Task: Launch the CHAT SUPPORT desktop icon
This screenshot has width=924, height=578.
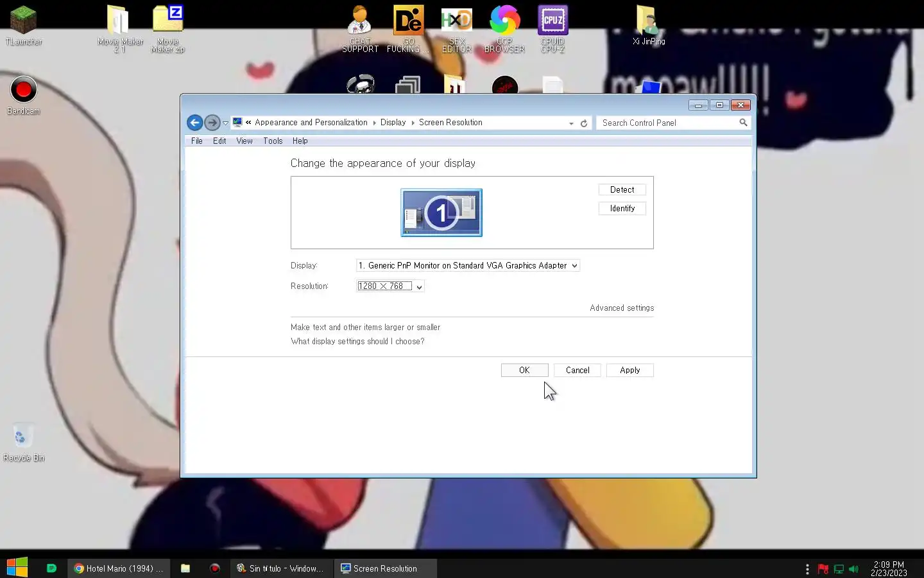Action: coord(360,28)
